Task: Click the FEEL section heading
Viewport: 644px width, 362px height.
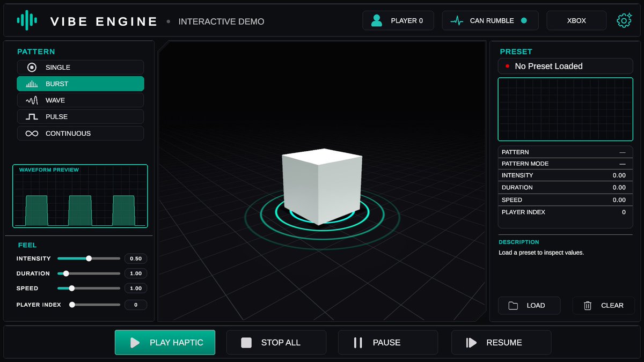Action: (x=27, y=245)
